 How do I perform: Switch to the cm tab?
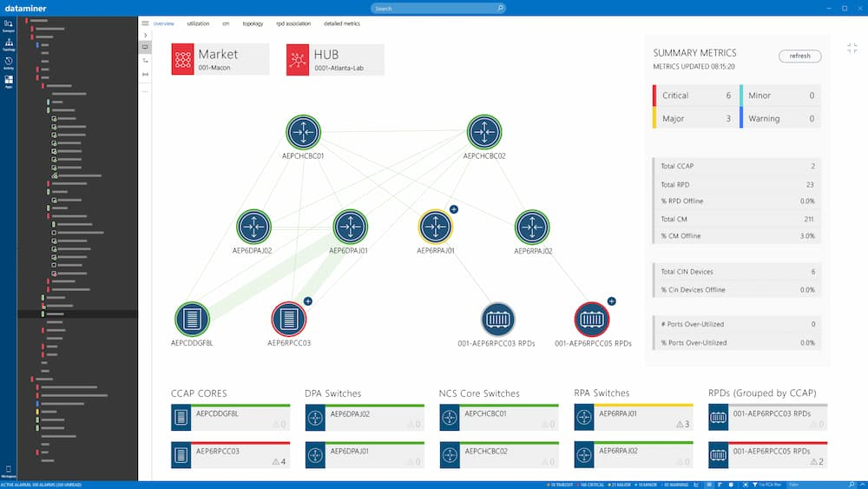226,23
